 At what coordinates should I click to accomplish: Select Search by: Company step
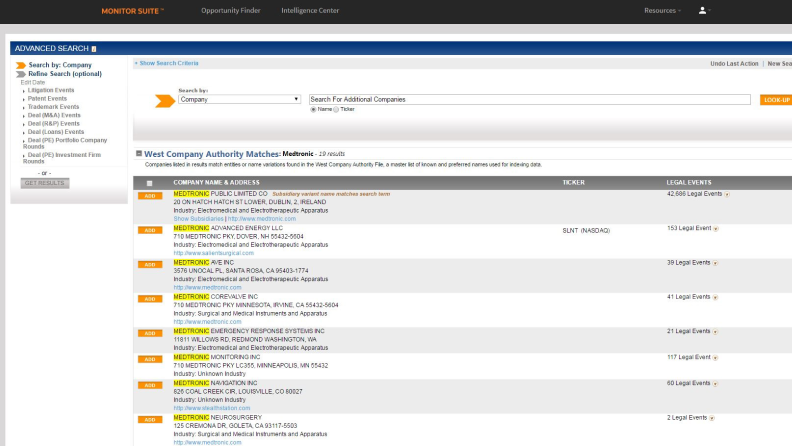coord(60,65)
